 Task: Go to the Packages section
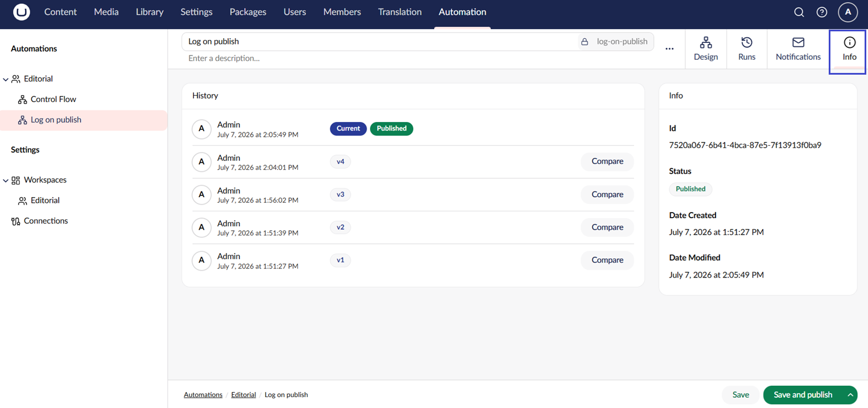[x=248, y=12]
